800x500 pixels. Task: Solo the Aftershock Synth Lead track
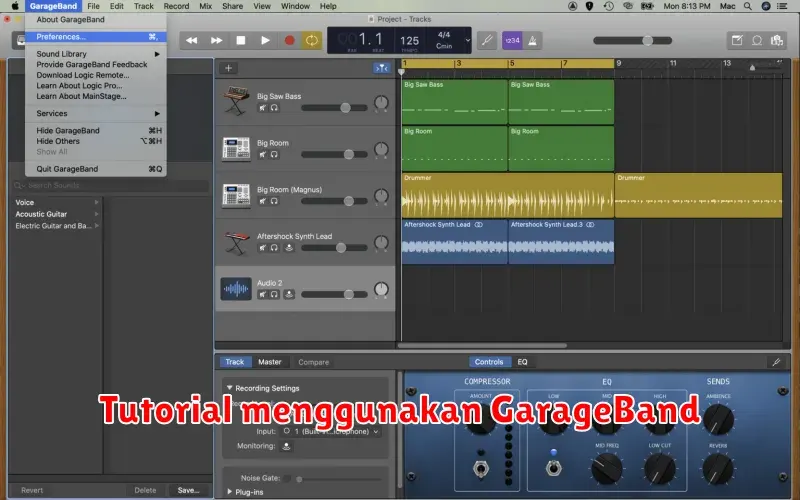(x=274, y=247)
